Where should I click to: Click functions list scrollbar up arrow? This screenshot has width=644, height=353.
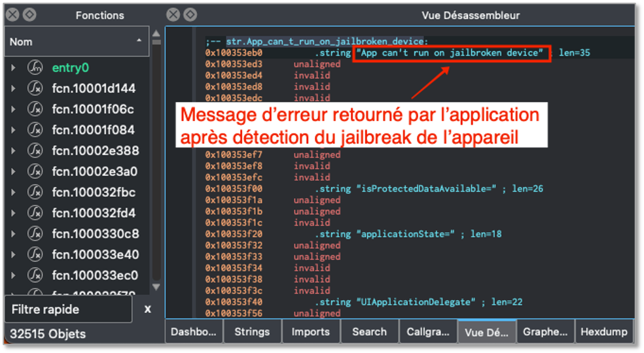tap(156, 33)
